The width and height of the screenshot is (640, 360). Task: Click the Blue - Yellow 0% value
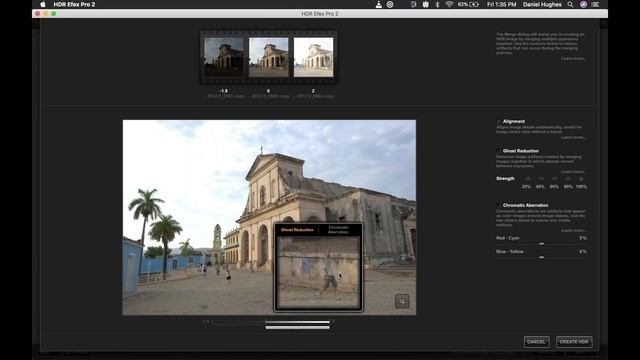[x=583, y=251]
